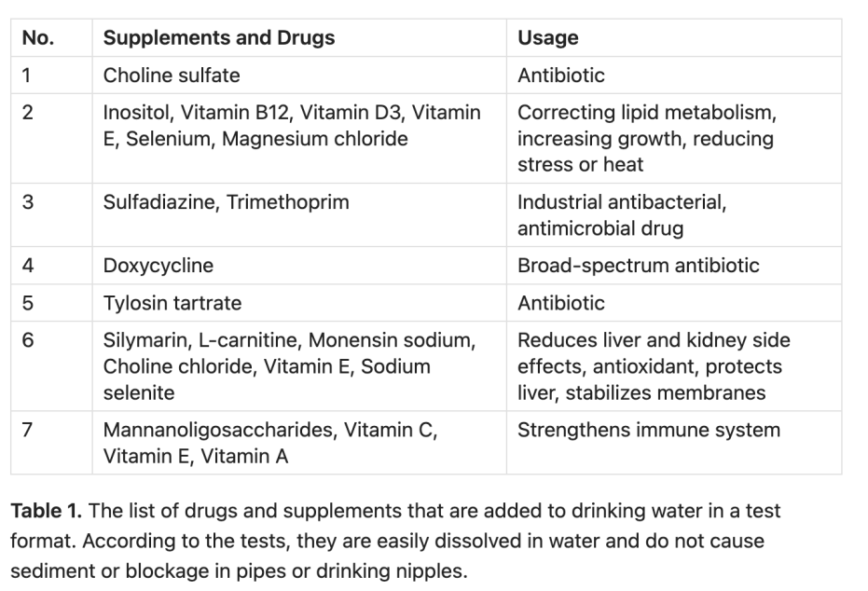Image resolution: width=868 pixels, height=591 pixels.
Task: Click row number 4 in the table
Action: pyautogui.click(x=28, y=266)
